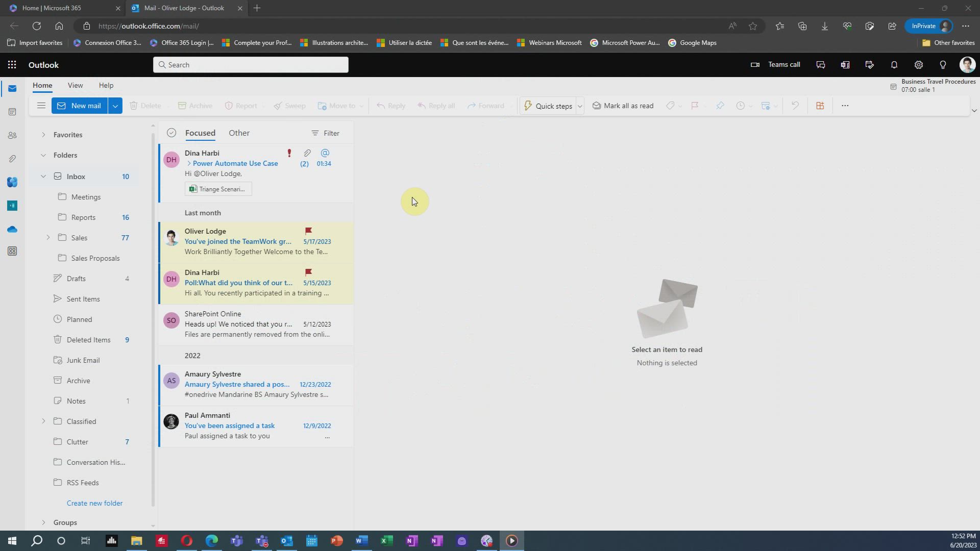
Task: Open the Calendar module in the sidebar
Action: pos(12,112)
